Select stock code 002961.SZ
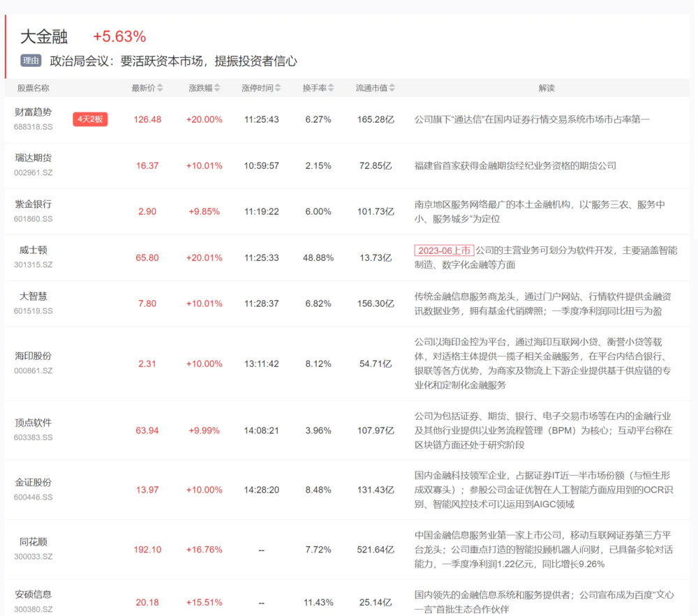Screen dimensions: 698x616 point(33,172)
